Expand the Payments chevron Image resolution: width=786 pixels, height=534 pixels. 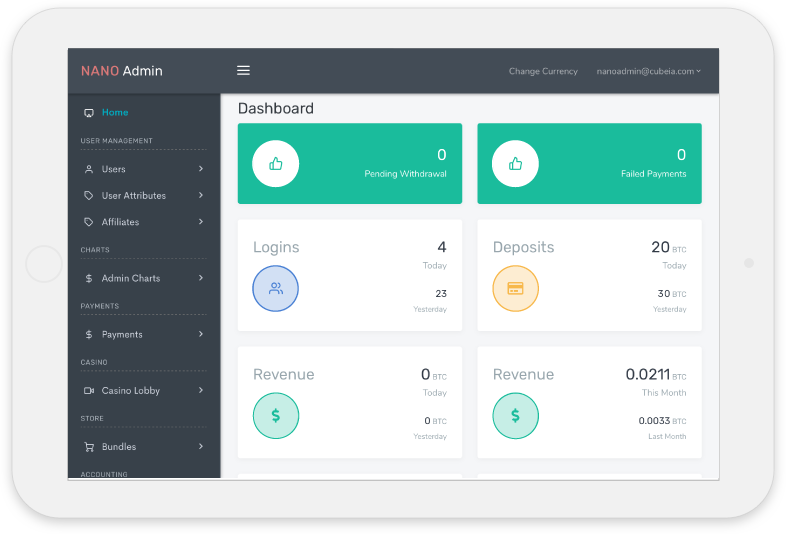click(x=201, y=333)
